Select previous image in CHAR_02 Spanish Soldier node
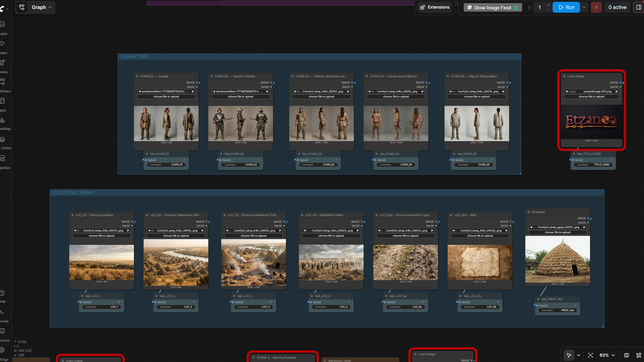Viewport: 644px width, 362px height. (214, 91)
